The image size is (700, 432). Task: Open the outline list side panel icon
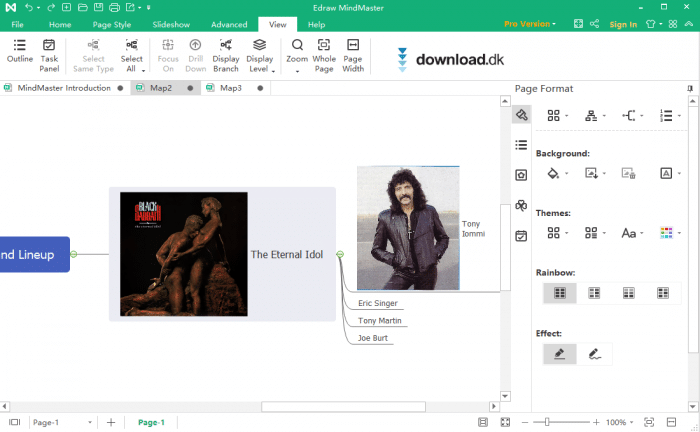coord(521,145)
